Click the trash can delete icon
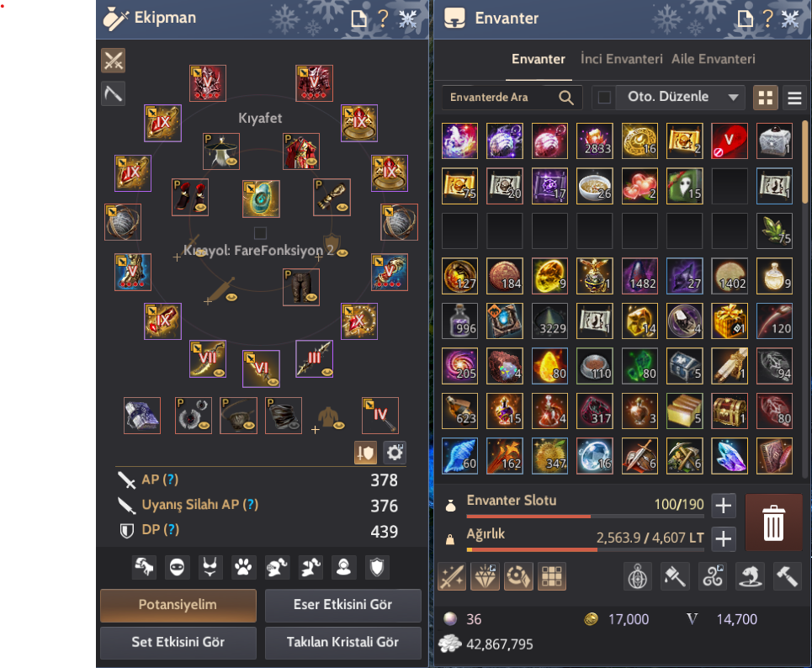The image size is (812, 668). pos(773,522)
